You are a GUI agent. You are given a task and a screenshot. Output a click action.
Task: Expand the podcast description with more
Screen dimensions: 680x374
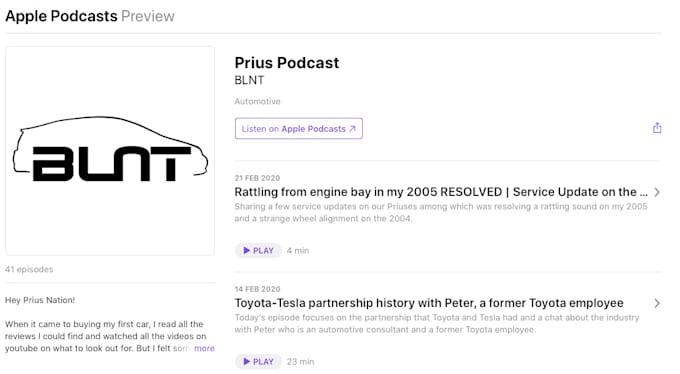click(204, 348)
